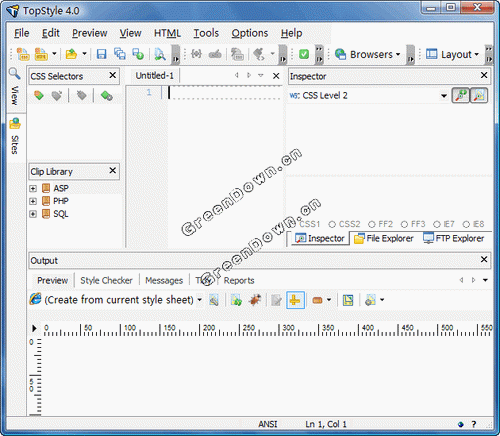Toggle the yellow crosshair guides icon
The image size is (500, 436).
click(295, 300)
